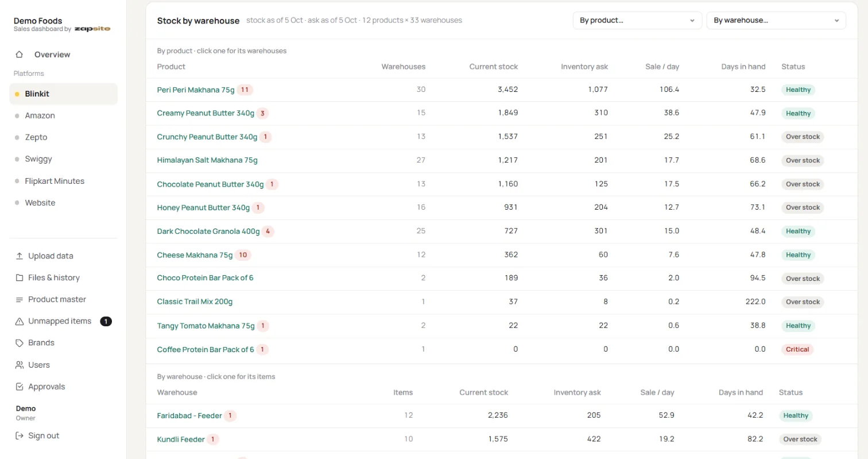This screenshot has height=459, width=868.
Task: Select the Zepto platform
Action: point(36,137)
